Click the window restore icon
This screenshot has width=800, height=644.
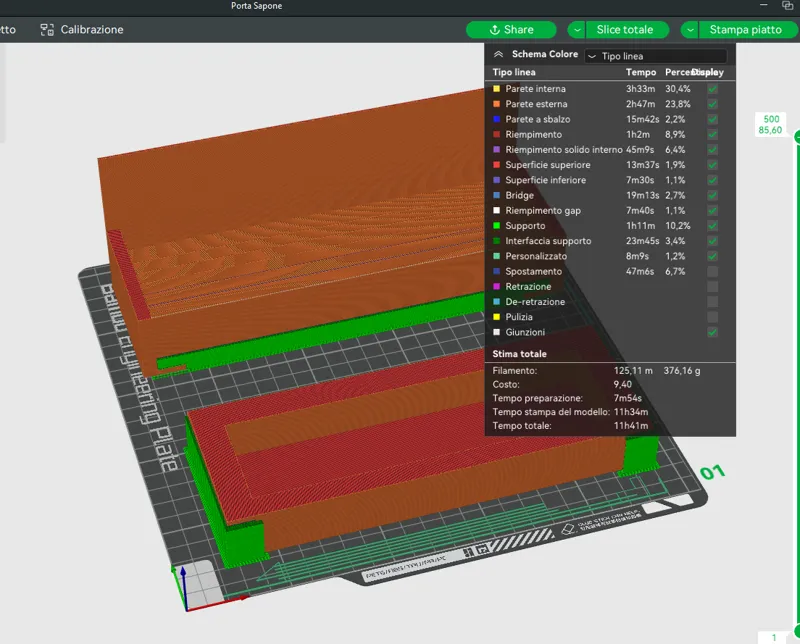tap(787, 6)
